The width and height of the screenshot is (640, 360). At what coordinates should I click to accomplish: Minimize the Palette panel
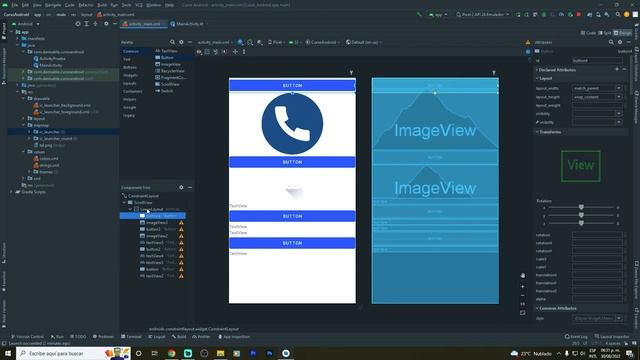click(190, 42)
